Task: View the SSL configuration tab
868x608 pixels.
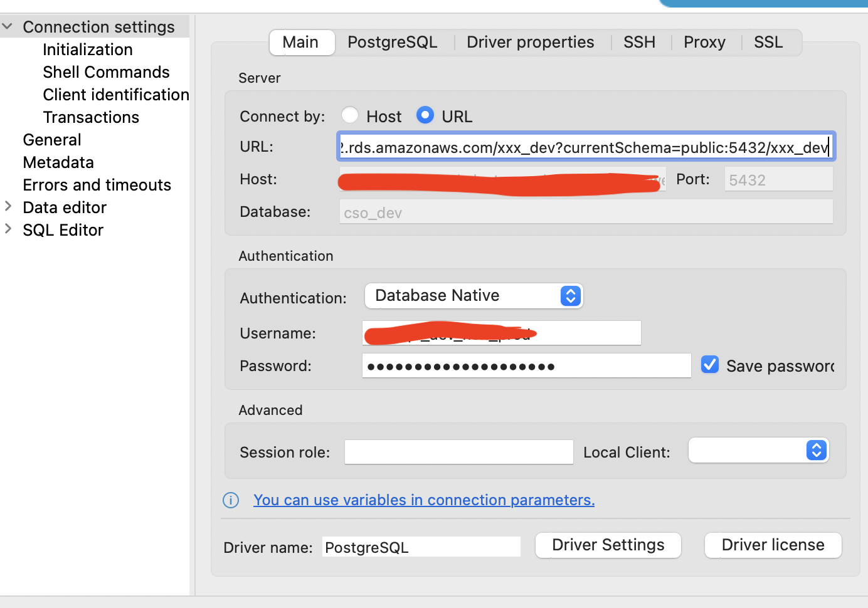Action: pos(768,42)
